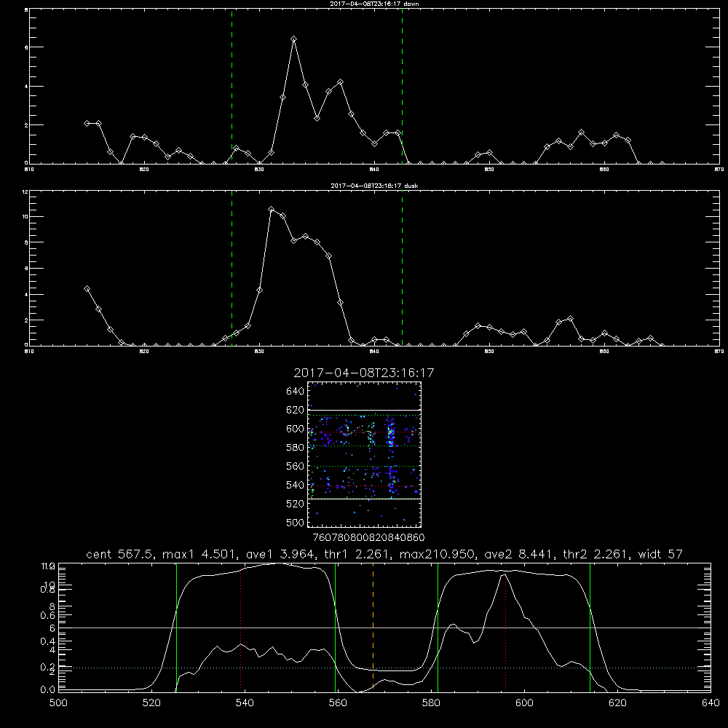Click x-axis label 830 under the dawn plot
The height and width of the screenshot is (728, 728).
259,170
